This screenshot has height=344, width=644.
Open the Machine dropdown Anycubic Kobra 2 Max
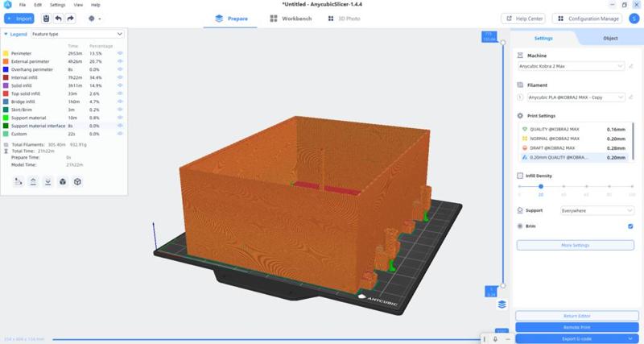pos(572,66)
